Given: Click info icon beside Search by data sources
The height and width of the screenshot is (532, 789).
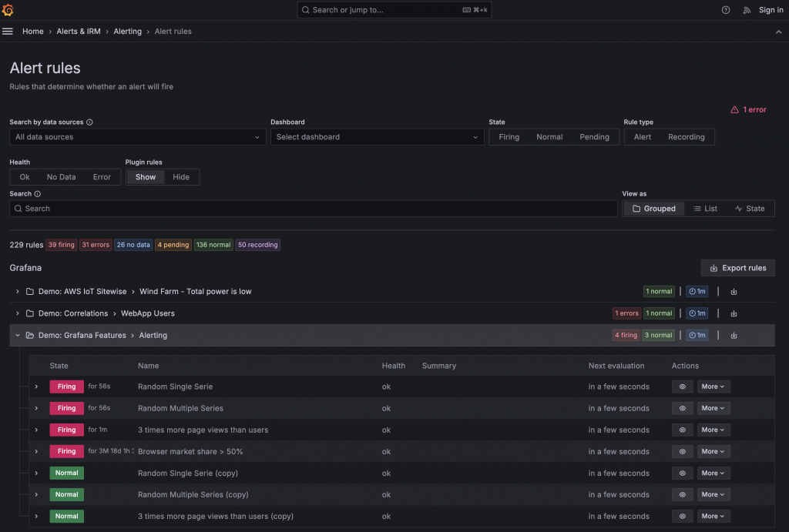Looking at the screenshot, I should pos(89,122).
